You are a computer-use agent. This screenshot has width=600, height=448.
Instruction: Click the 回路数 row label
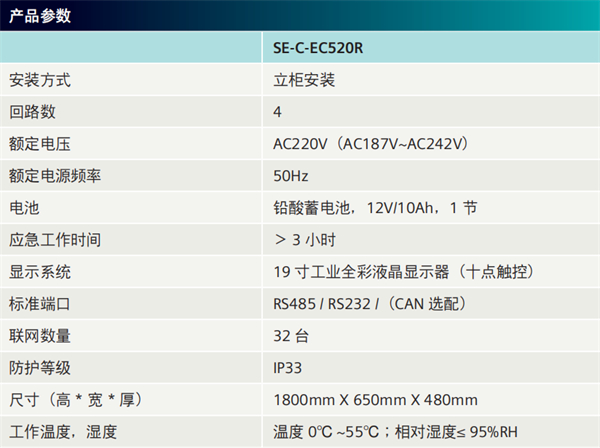click(32, 111)
